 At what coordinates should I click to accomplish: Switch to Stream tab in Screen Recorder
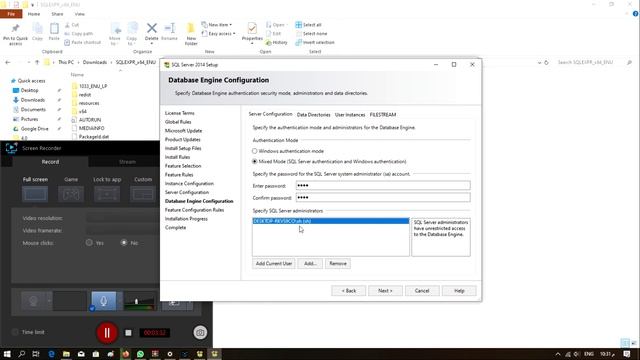(x=127, y=162)
